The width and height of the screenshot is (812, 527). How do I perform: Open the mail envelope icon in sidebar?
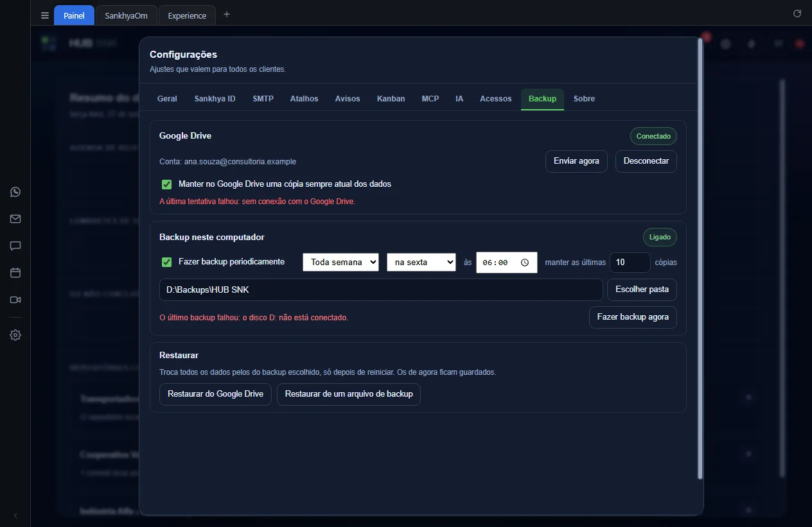tap(15, 219)
